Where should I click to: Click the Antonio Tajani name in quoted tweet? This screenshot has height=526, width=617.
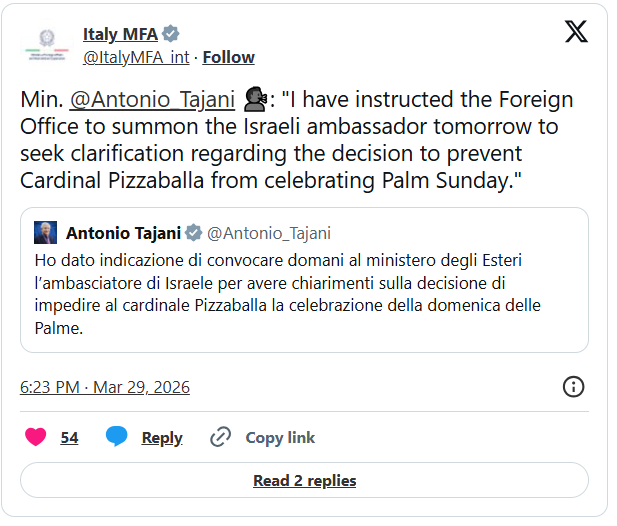click(123, 233)
